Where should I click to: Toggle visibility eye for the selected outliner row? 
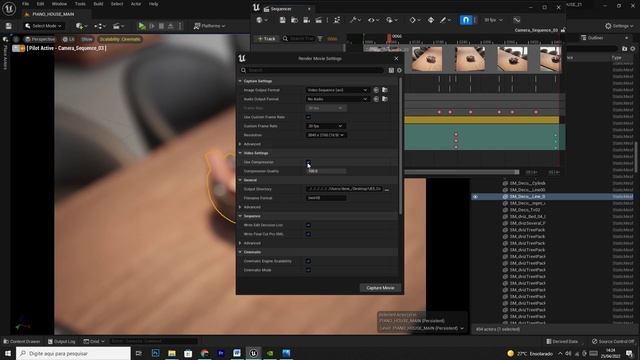pos(475,197)
